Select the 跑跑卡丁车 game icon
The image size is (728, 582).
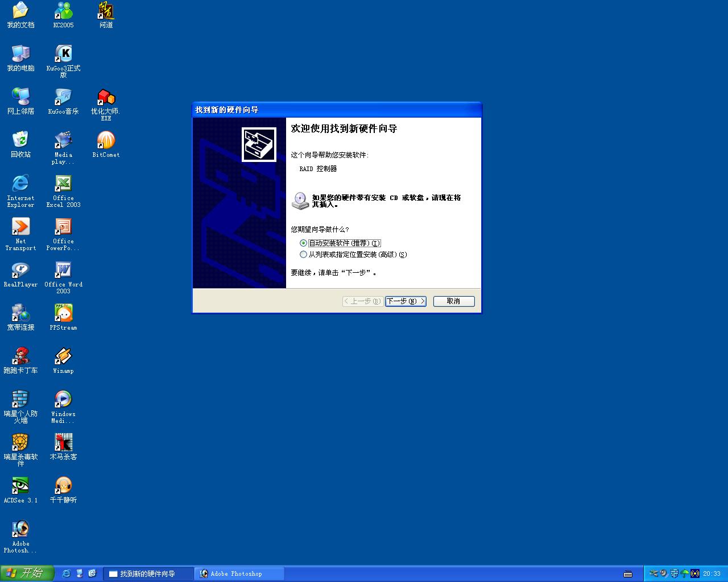[x=20, y=361]
